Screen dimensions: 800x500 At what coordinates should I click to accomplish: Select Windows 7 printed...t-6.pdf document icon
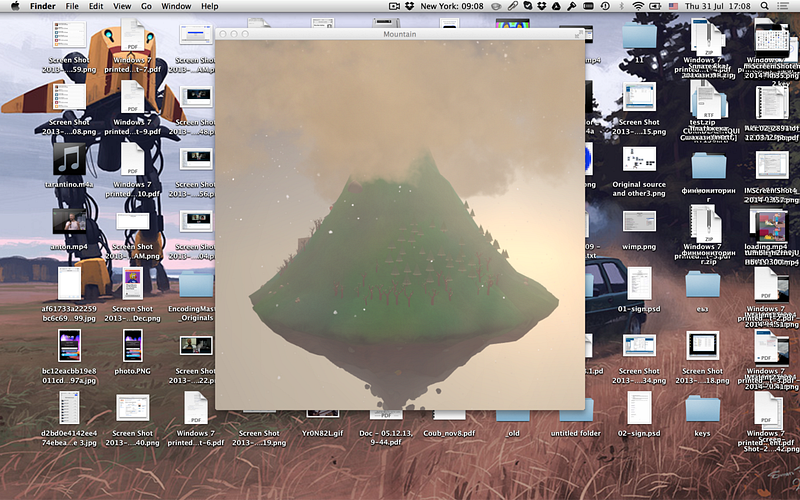pyautogui.click(x=195, y=408)
